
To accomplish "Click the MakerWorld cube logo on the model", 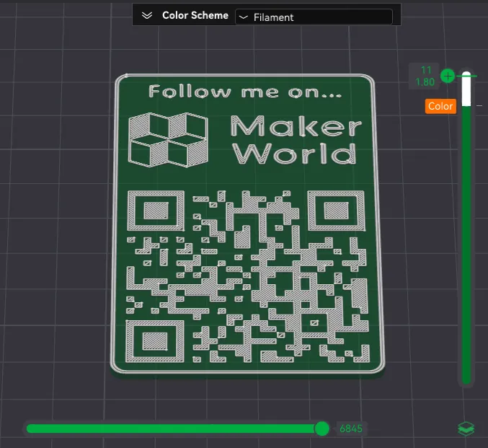I will pyautogui.click(x=168, y=140).
